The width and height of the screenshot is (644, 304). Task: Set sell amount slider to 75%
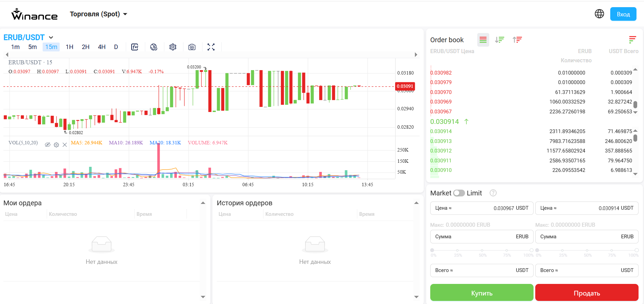pos(612,251)
